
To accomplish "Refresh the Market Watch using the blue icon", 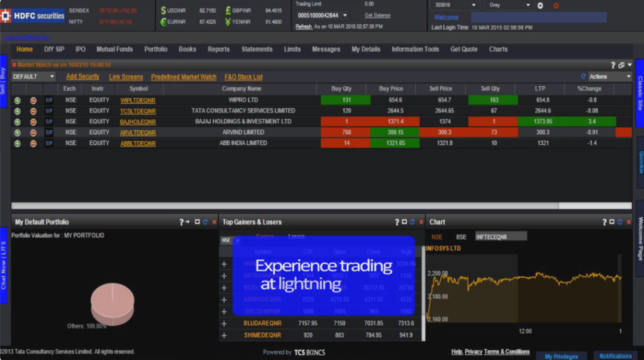I will coord(583,77).
